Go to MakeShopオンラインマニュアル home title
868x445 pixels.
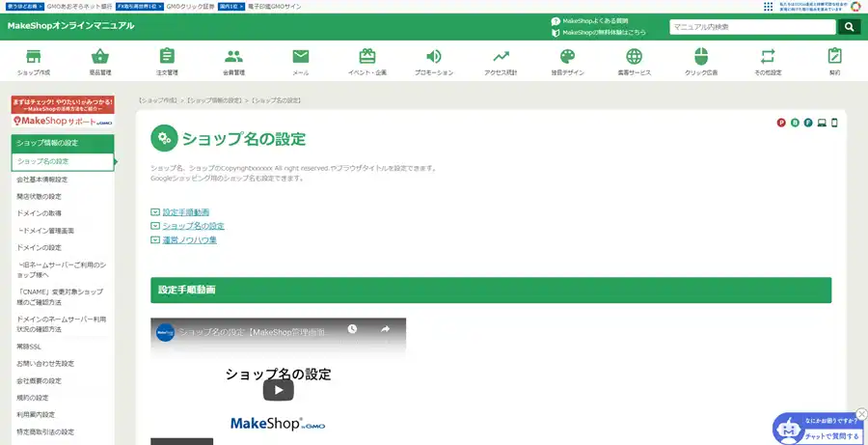[x=70, y=26]
